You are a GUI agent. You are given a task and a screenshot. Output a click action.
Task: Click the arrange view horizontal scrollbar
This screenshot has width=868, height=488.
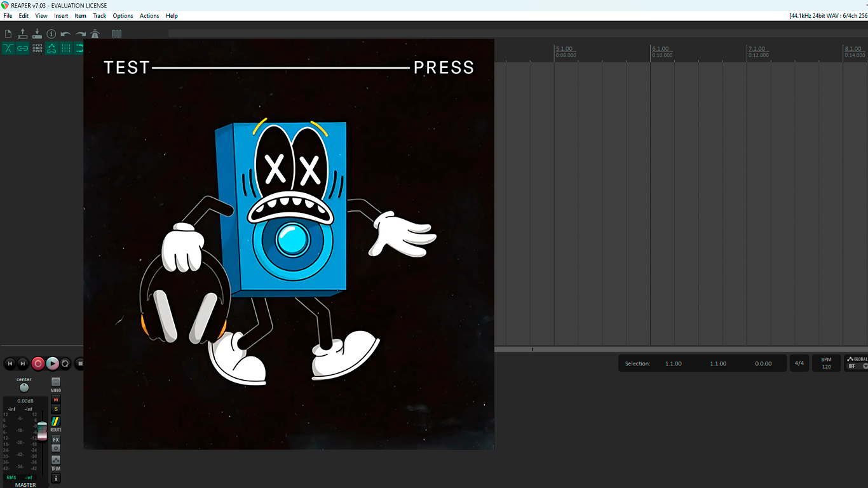pyautogui.click(x=681, y=349)
